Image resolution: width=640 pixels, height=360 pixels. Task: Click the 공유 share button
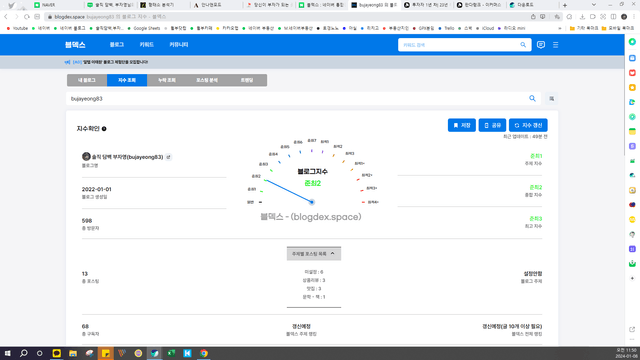(x=492, y=125)
